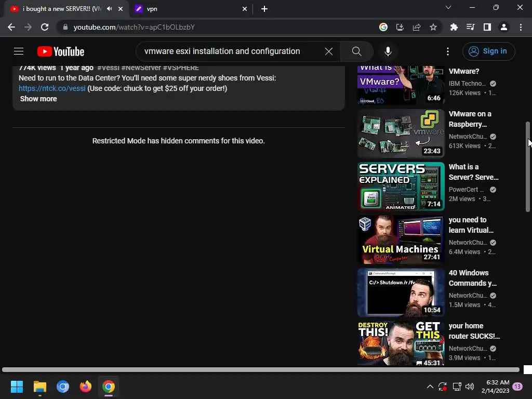The width and height of the screenshot is (532, 399).
Task: Click the vertical page scrollbar
Action: point(528,167)
